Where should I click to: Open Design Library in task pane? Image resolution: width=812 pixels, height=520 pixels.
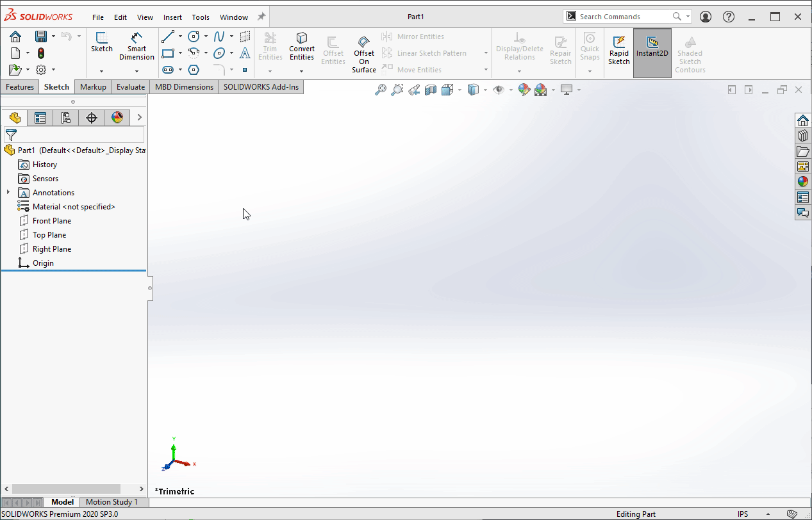(803, 136)
